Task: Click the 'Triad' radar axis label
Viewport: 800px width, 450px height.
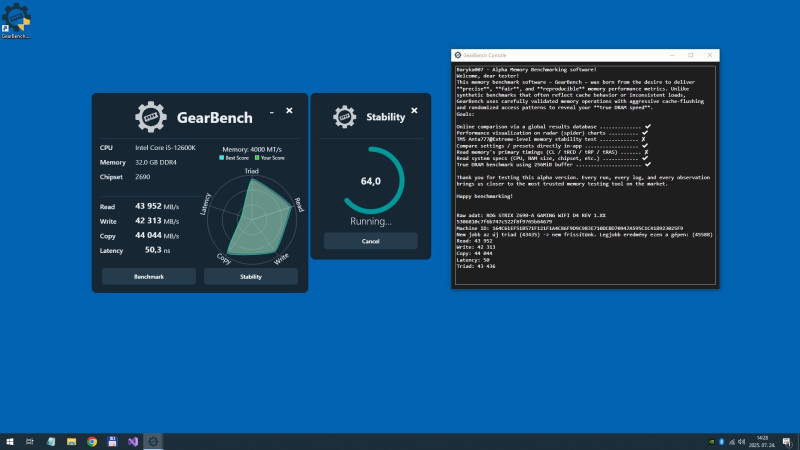Action: pyautogui.click(x=252, y=171)
